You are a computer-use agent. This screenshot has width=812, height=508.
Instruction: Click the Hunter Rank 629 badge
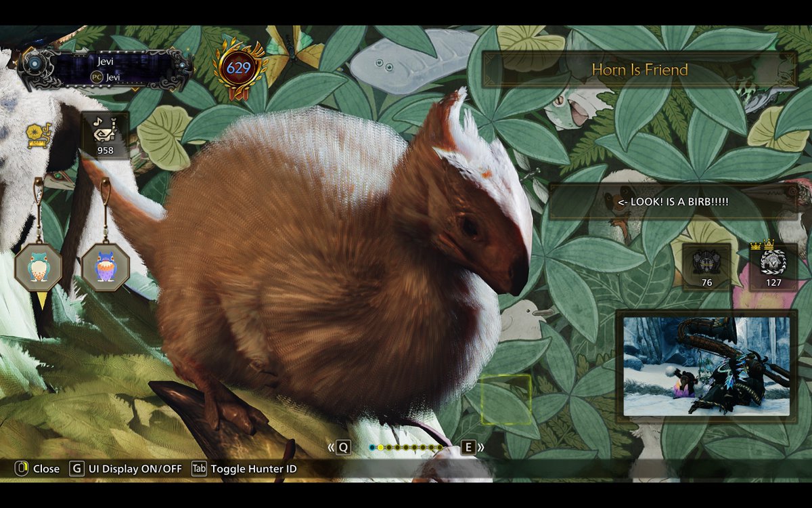[238, 68]
